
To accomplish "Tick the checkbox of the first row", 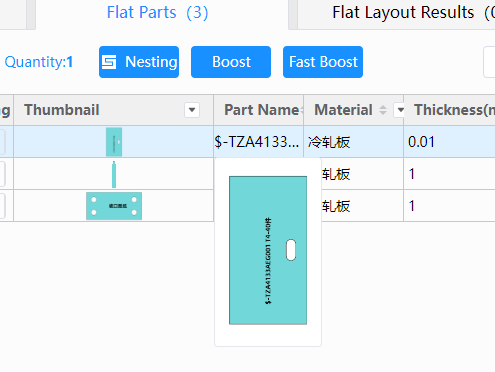I will pyautogui.click(x=2, y=142).
